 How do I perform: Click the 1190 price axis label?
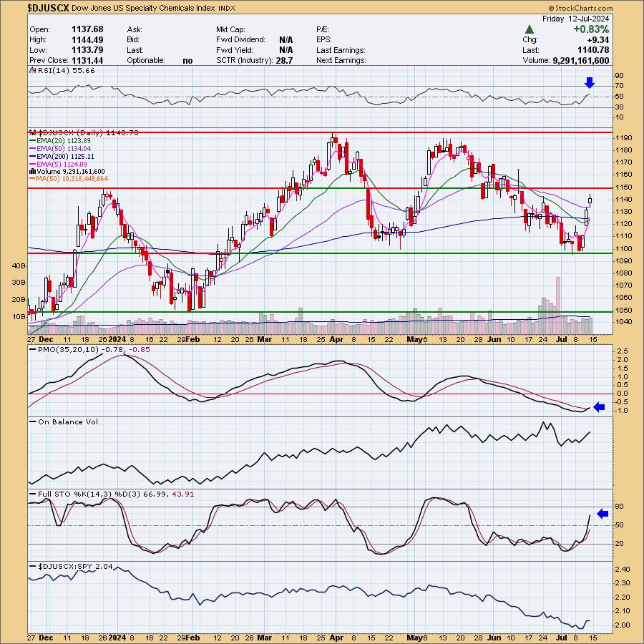point(624,138)
